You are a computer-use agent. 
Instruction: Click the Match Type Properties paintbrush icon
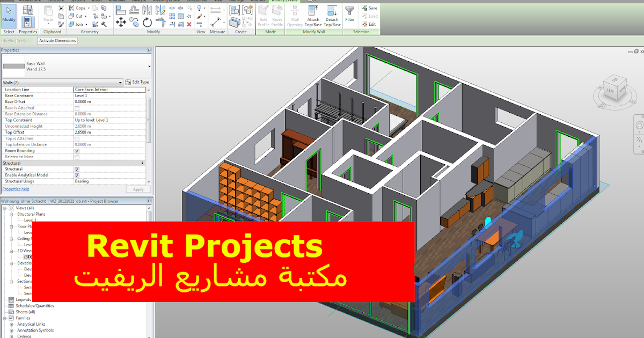tap(61, 24)
